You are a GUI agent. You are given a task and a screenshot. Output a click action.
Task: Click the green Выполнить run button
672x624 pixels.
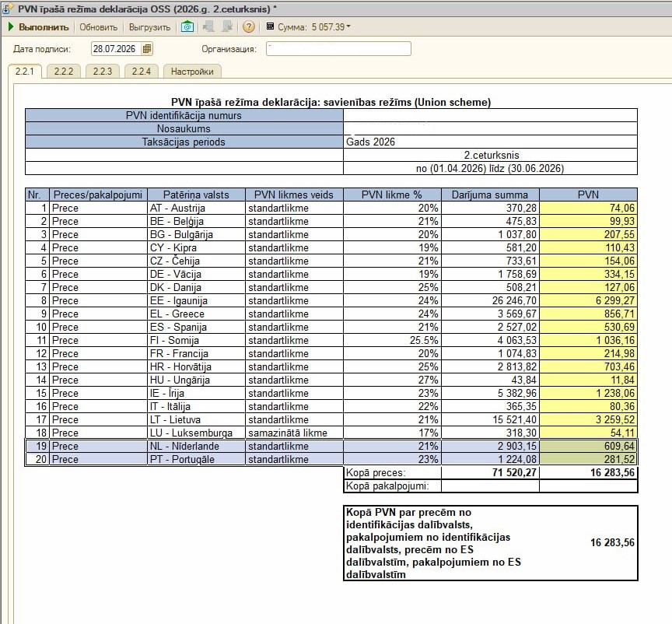[x=39, y=27]
